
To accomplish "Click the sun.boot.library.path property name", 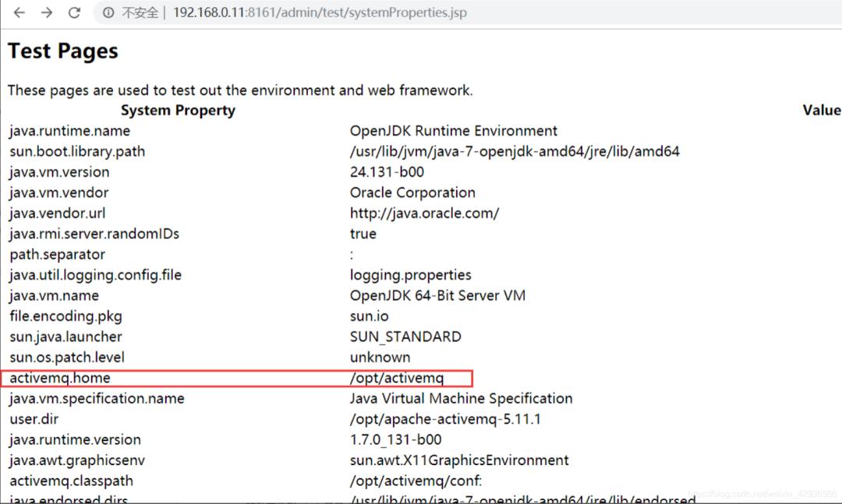I will (77, 151).
